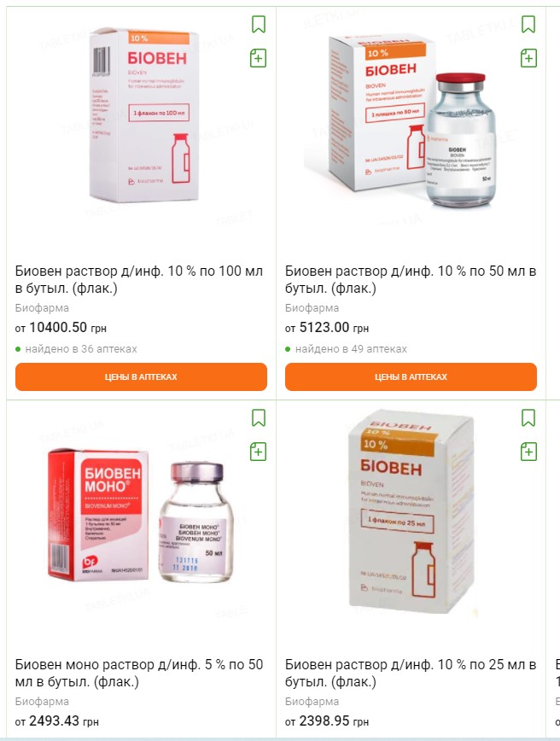
Task: Open the Биовен моно 5 % по 50 мл title
Action: pyautogui.click(x=139, y=673)
